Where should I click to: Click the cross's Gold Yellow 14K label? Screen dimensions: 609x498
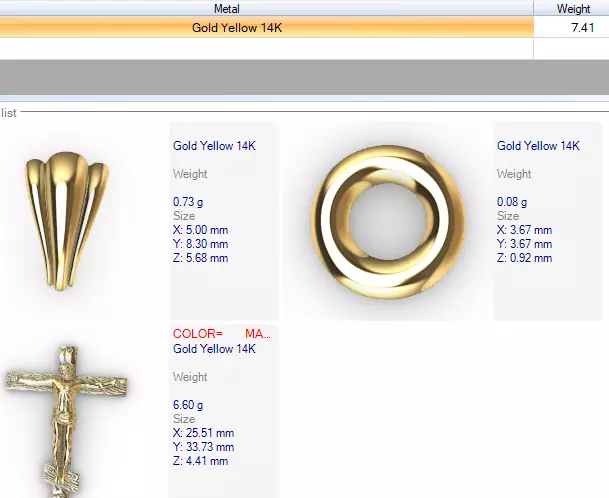pyautogui.click(x=214, y=349)
